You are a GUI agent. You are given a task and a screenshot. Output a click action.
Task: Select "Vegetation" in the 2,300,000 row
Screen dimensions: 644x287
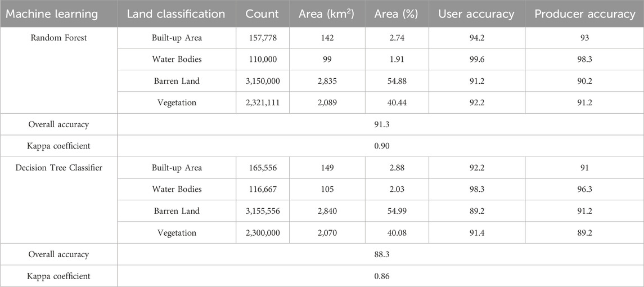click(x=177, y=233)
